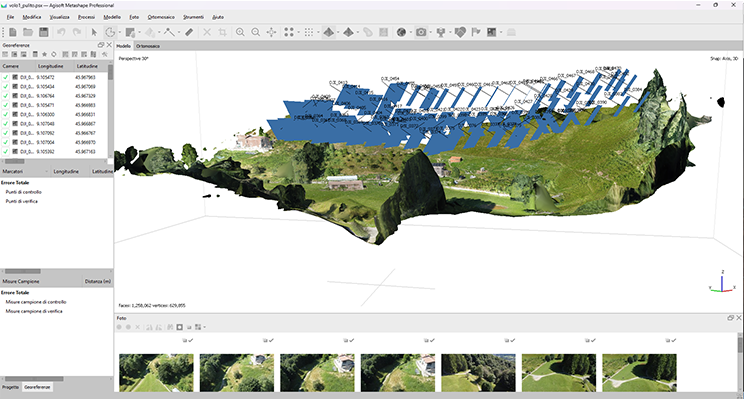Uncheck camera with longitude 9.106764
744x400 pixels.
6,95
